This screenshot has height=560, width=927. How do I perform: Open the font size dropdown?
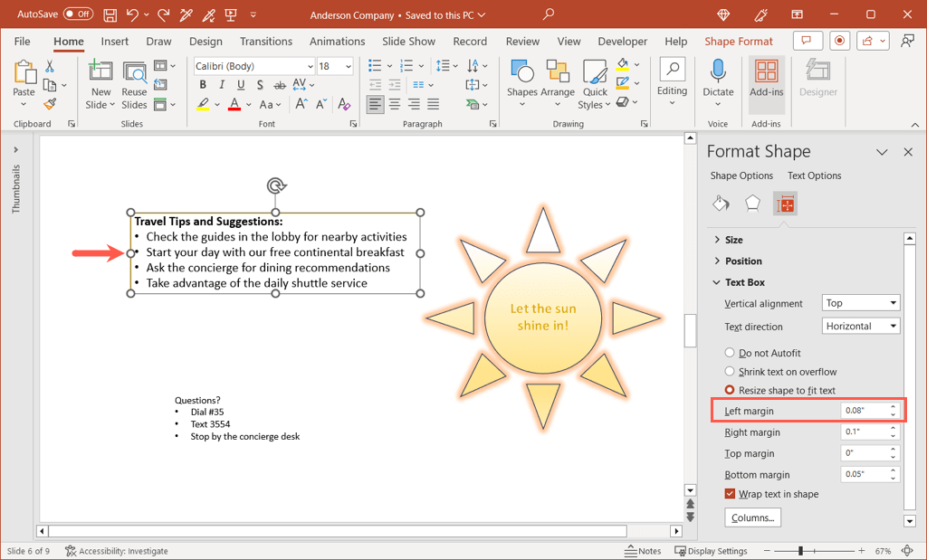click(348, 65)
